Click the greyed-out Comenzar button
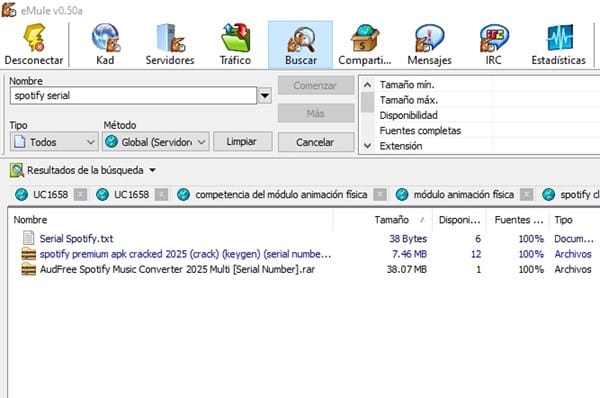Image resolution: width=600 pixels, height=398 pixels. click(x=316, y=85)
